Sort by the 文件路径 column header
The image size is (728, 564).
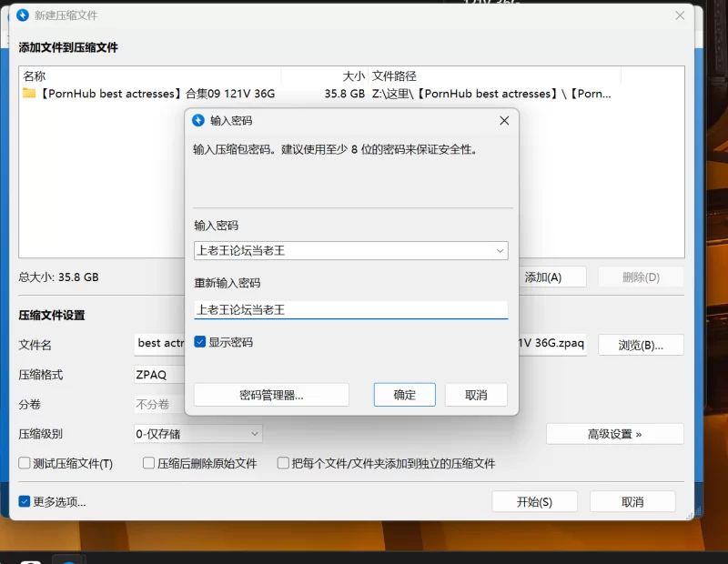click(495, 76)
